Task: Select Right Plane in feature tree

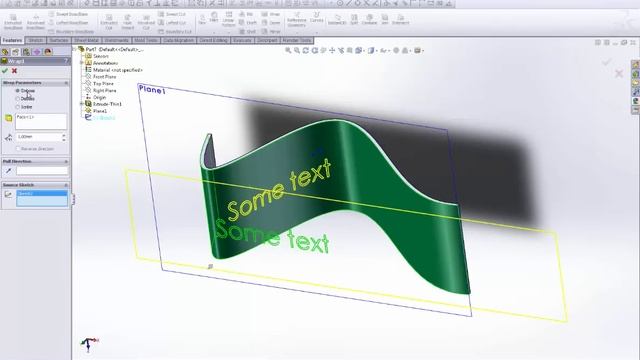Action: pos(104,91)
